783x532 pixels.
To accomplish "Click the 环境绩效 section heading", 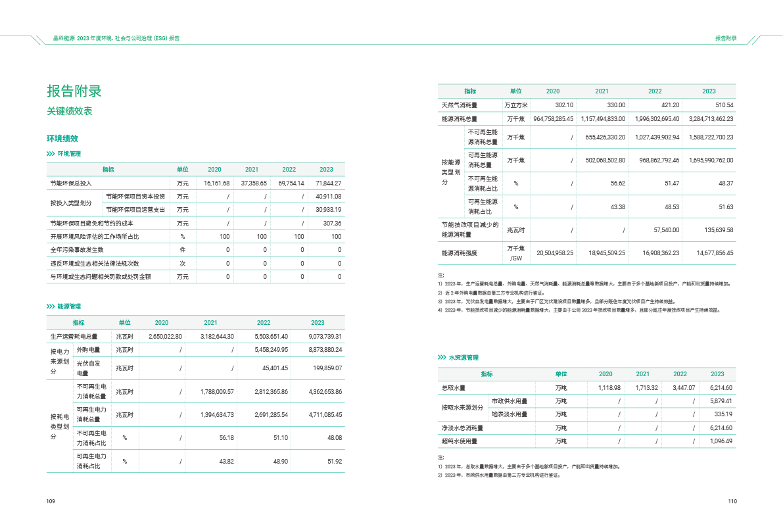I will point(62,139).
